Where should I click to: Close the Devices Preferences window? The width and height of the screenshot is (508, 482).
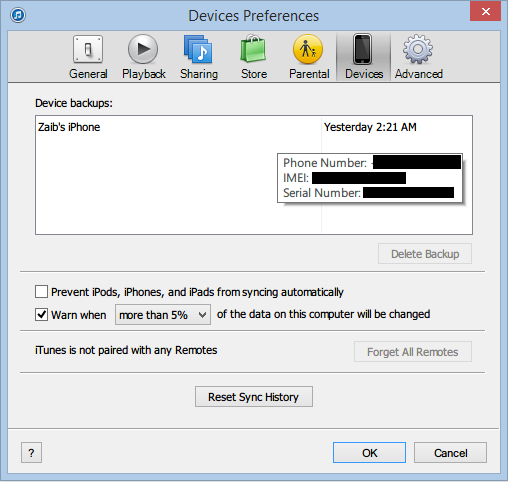[x=485, y=12]
